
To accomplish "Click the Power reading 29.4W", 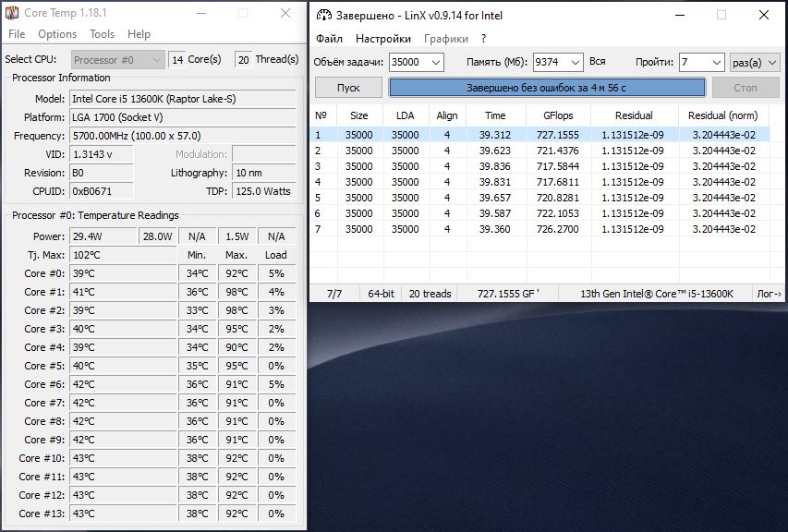I will pos(103,236).
